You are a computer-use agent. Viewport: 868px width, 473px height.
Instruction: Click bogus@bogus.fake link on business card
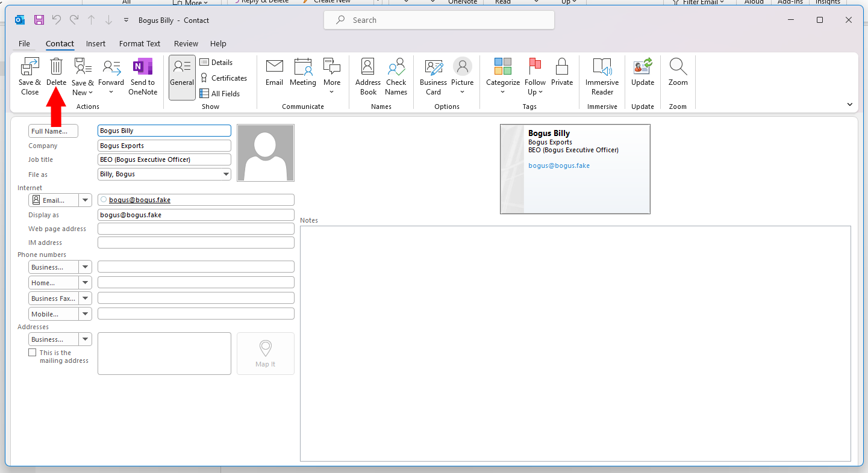pyautogui.click(x=559, y=165)
